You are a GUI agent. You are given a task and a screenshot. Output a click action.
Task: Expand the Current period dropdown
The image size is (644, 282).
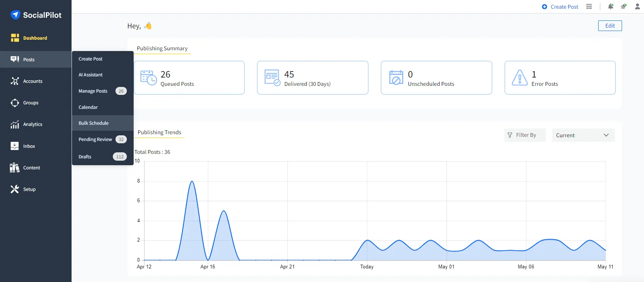tap(583, 135)
